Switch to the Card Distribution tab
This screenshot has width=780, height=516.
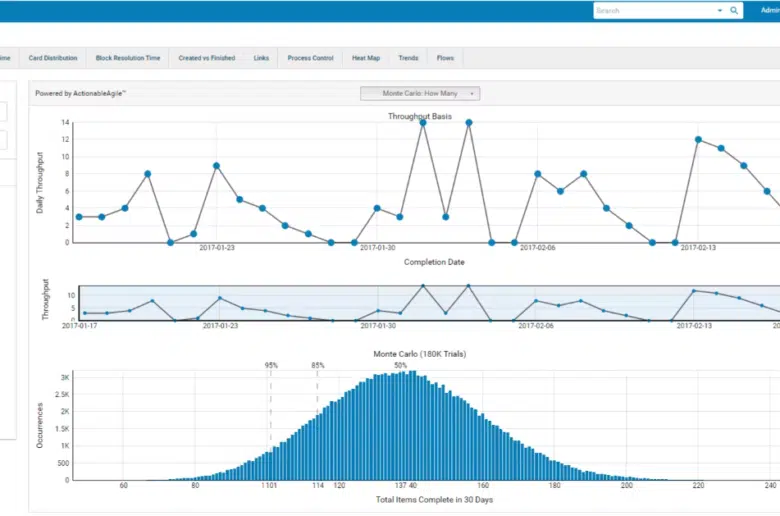54,58
